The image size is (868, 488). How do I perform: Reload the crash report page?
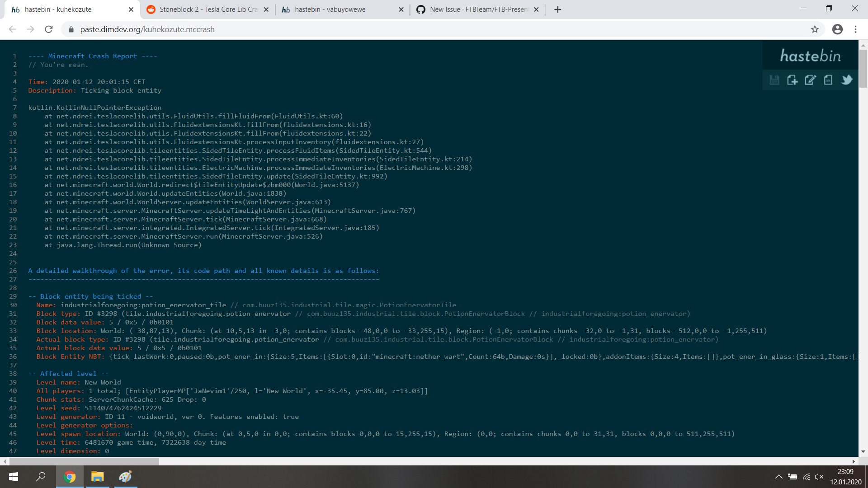(x=49, y=29)
